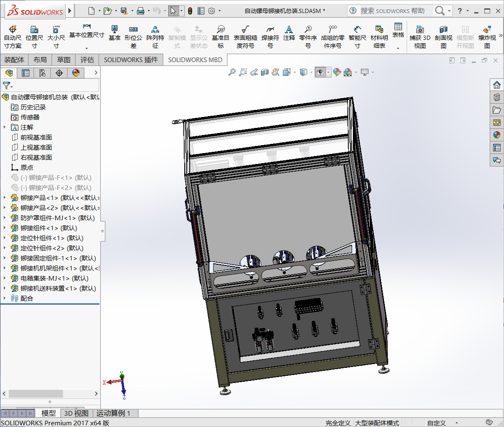Expand the 铆接产品<1> tree item
Viewport: 504px width, 427px height.
[4, 198]
